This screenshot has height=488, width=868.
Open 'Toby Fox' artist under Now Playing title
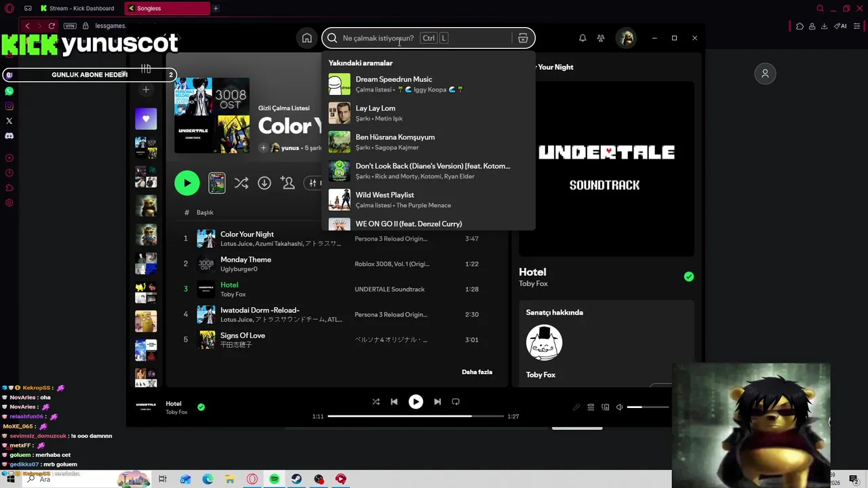click(533, 284)
